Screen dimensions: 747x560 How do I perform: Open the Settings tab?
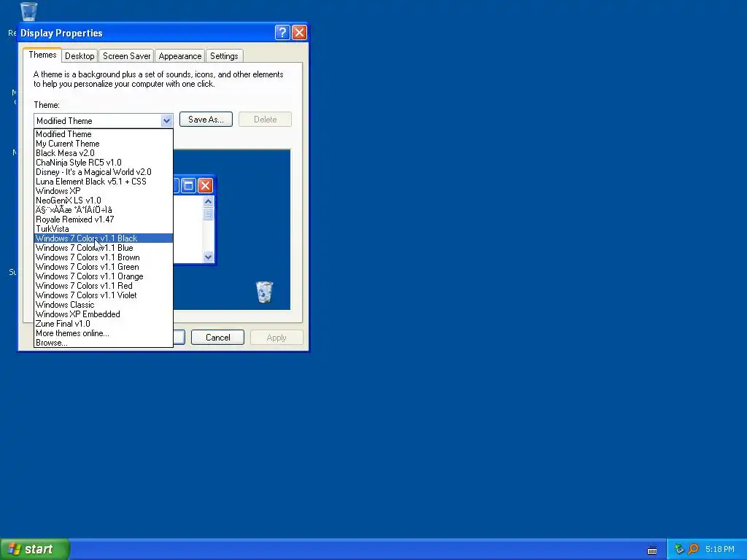click(x=224, y=56)
